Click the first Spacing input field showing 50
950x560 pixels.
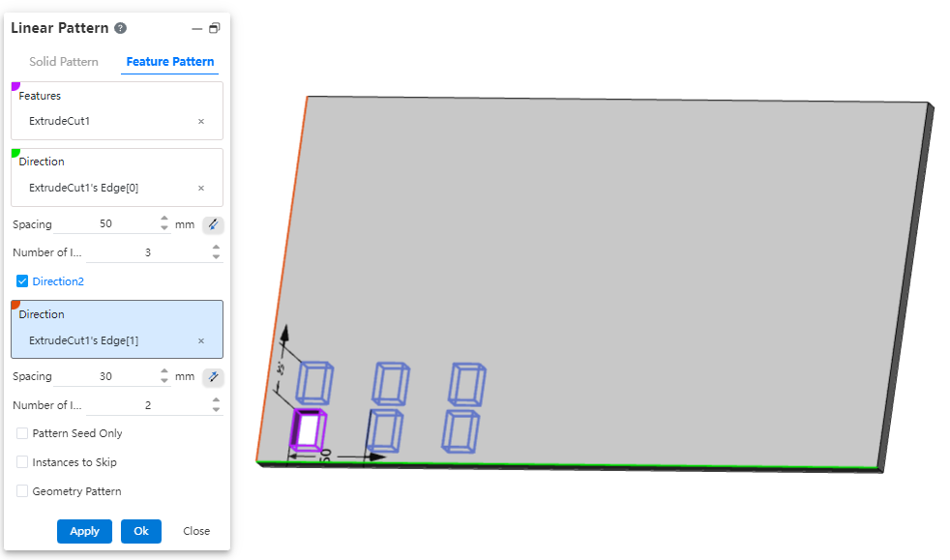tap(105, 224)
